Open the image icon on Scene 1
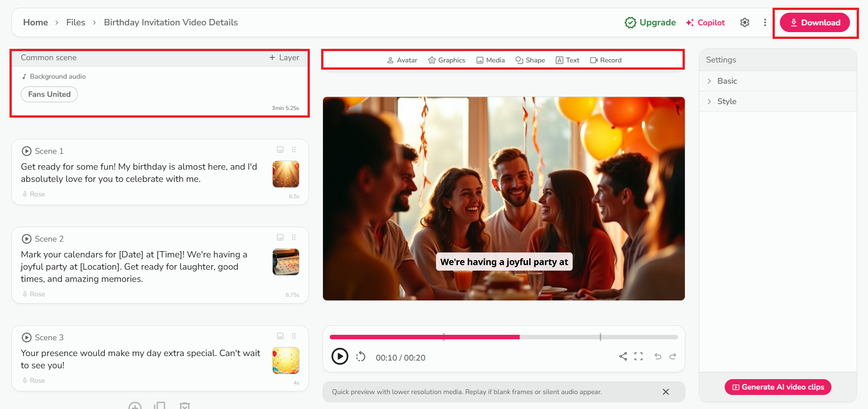This screenshot has width=868, height=409. 280,150
